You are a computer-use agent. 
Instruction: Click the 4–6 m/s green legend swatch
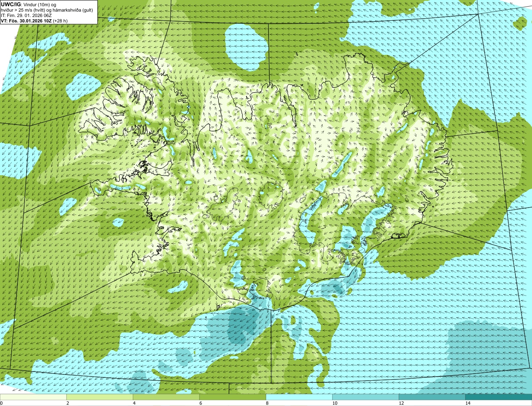coord(166,397)
